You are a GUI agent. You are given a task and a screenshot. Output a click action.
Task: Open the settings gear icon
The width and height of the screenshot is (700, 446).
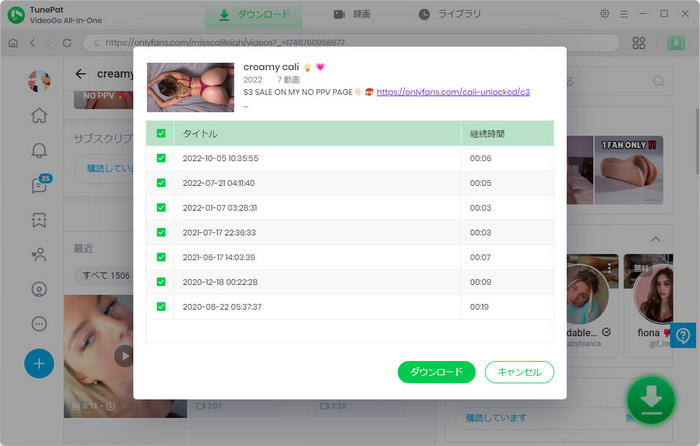pos(604,14)
